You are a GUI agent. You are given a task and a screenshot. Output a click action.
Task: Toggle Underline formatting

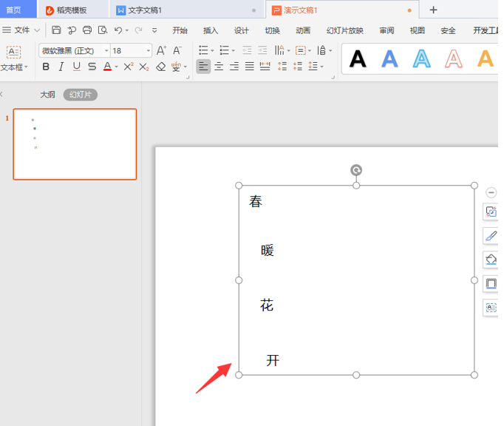77,67
